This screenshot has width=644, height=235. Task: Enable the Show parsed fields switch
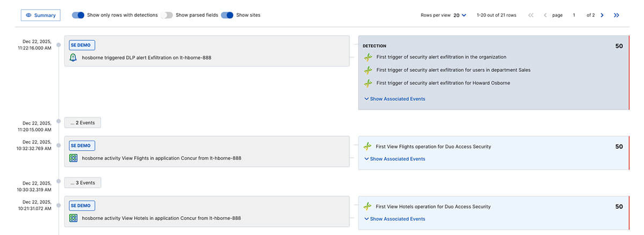click(x=166, y=15)
